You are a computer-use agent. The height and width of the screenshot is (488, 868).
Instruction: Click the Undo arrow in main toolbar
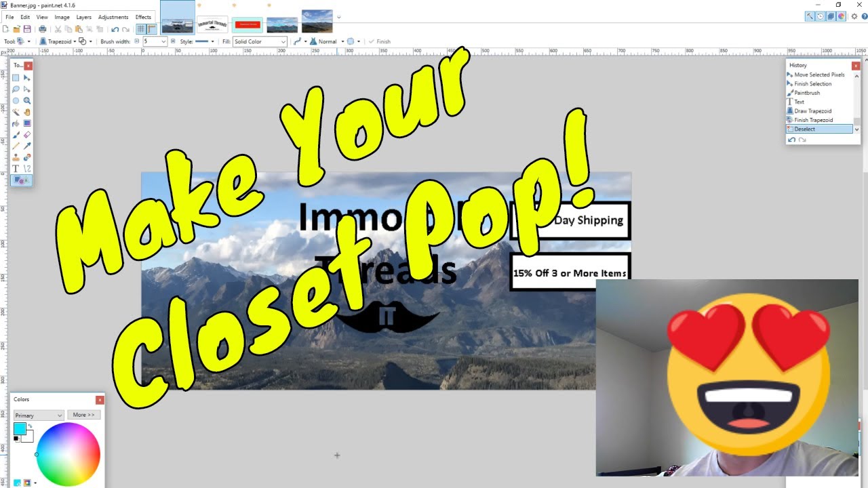click(x=115, y=29)
